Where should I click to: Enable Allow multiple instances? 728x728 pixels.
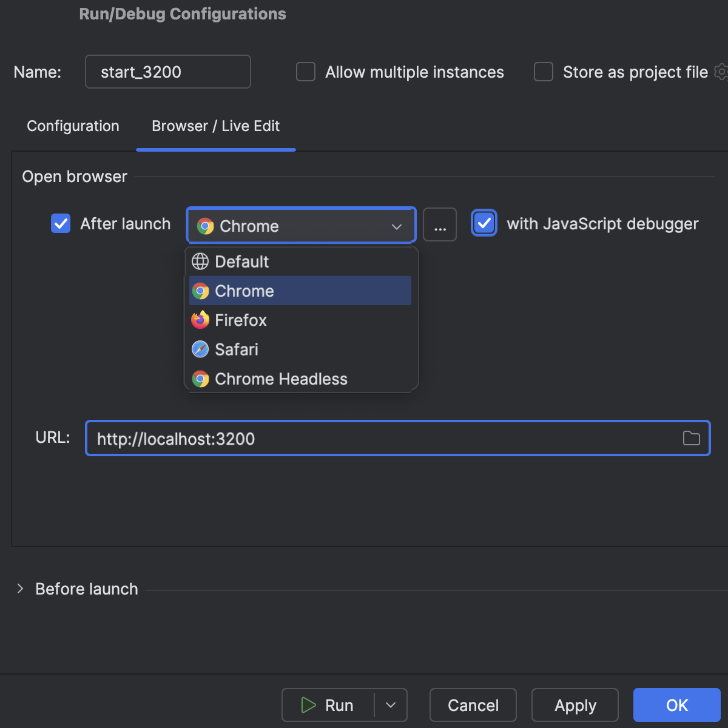click(x=305, y=72)
